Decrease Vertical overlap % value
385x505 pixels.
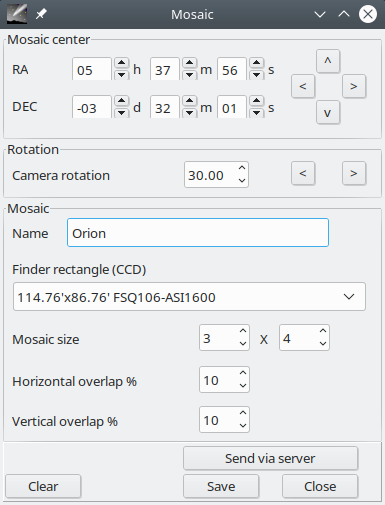(x=243, y=425)
